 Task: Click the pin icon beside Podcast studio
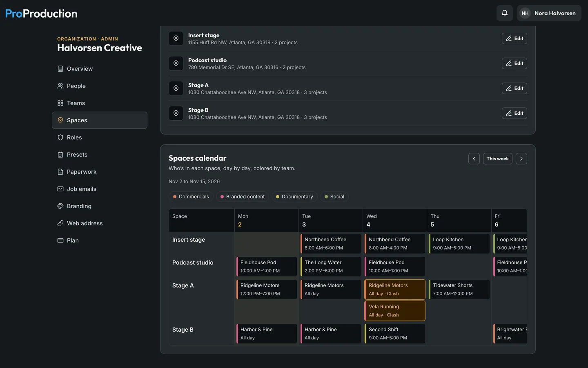click(x=176, y=63)
